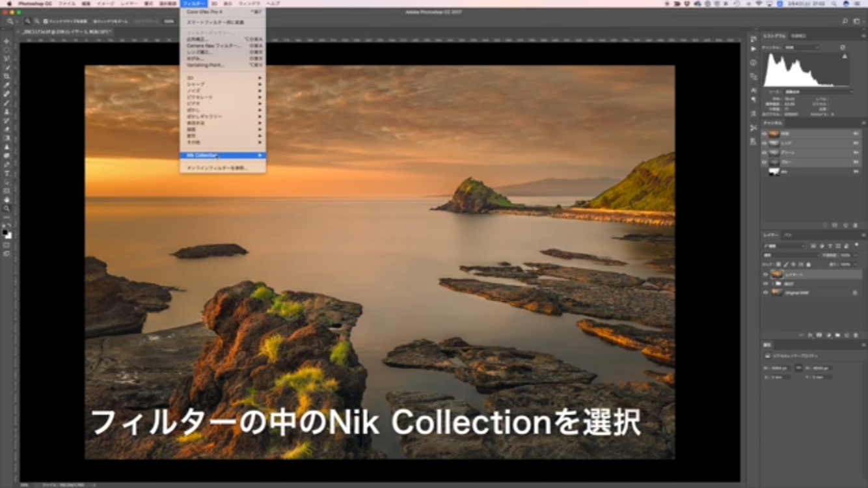The width and height of the screenshot is (868, 488).
Task: Open the イメージ menu in menu bar
Action: point(105,3)
